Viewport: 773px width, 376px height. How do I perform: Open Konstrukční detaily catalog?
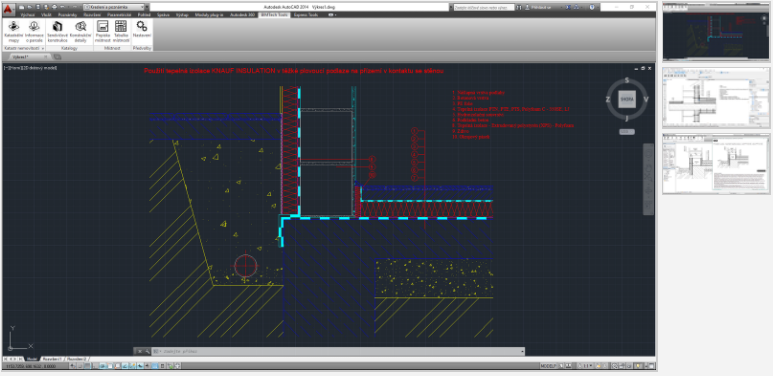point(80,31)
